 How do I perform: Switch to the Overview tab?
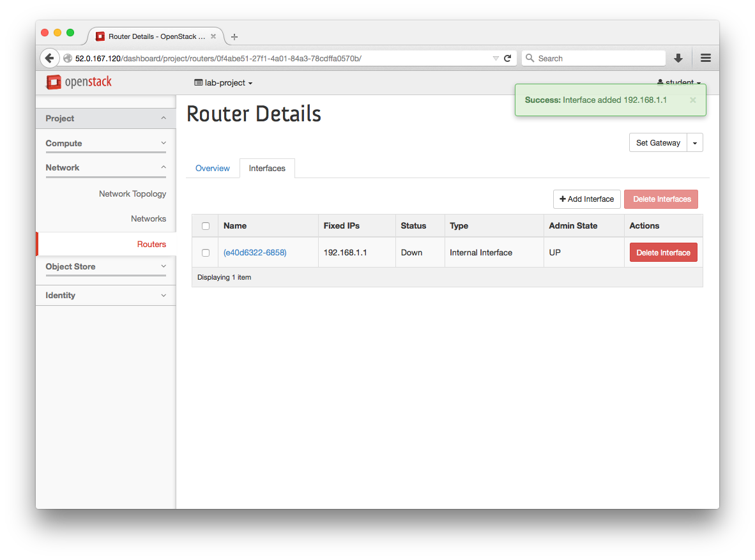pyautogui.click(x=213, y=168)
